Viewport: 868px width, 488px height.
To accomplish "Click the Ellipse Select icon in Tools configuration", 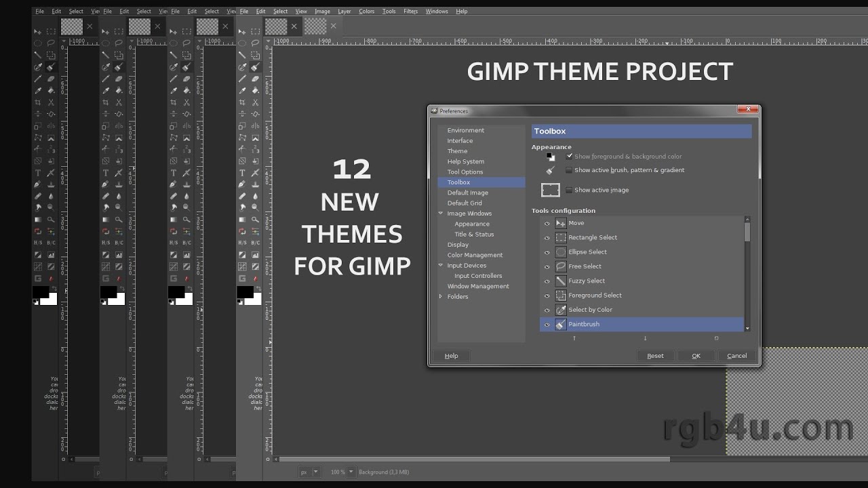I will pos(561,251).
